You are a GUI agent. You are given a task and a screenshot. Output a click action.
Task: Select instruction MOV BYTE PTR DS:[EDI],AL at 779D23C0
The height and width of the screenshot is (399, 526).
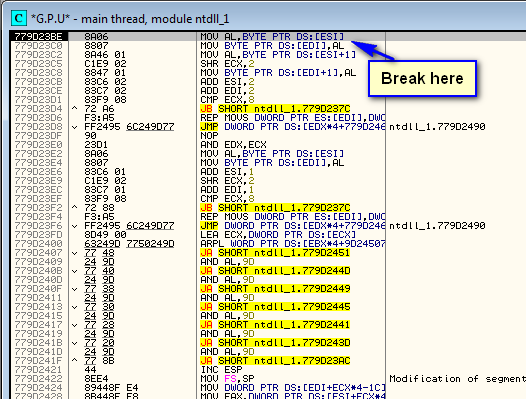pyautogui.click(x=272, y=46)
